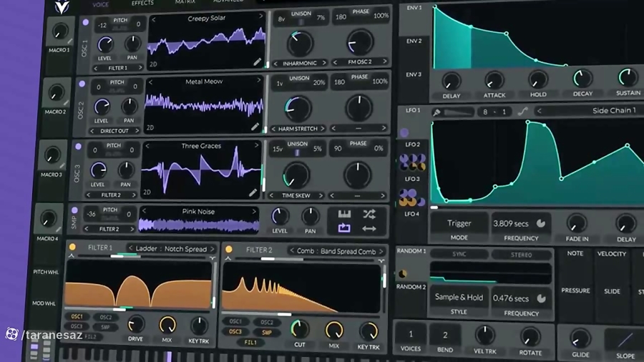Click the Pressure modulation source
644x362 pixels.
(575, 290)
